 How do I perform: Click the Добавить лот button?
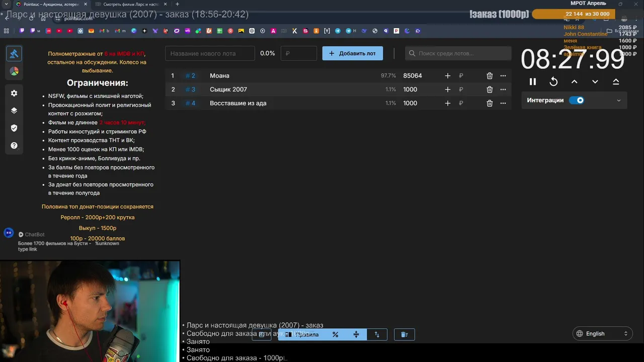352,53
